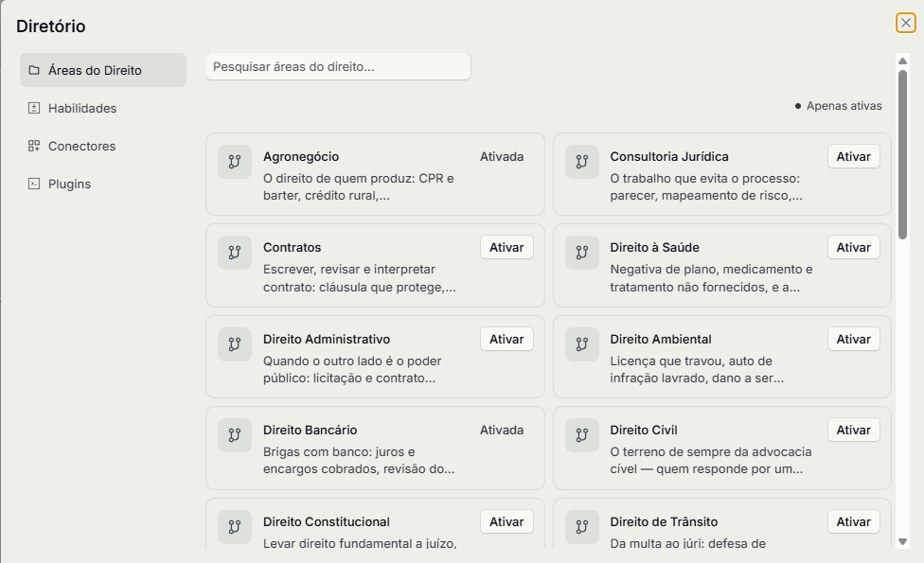The height and width of the screenshot is (563, 924).
Task: Activate Consultoria Jurídica
Action: coord(853,157)
